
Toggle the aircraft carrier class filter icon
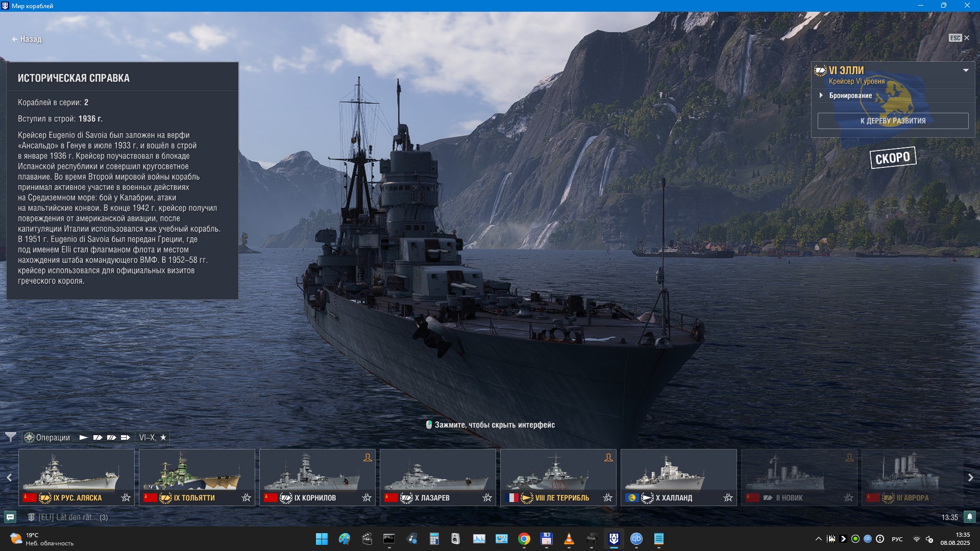(126, 437)
